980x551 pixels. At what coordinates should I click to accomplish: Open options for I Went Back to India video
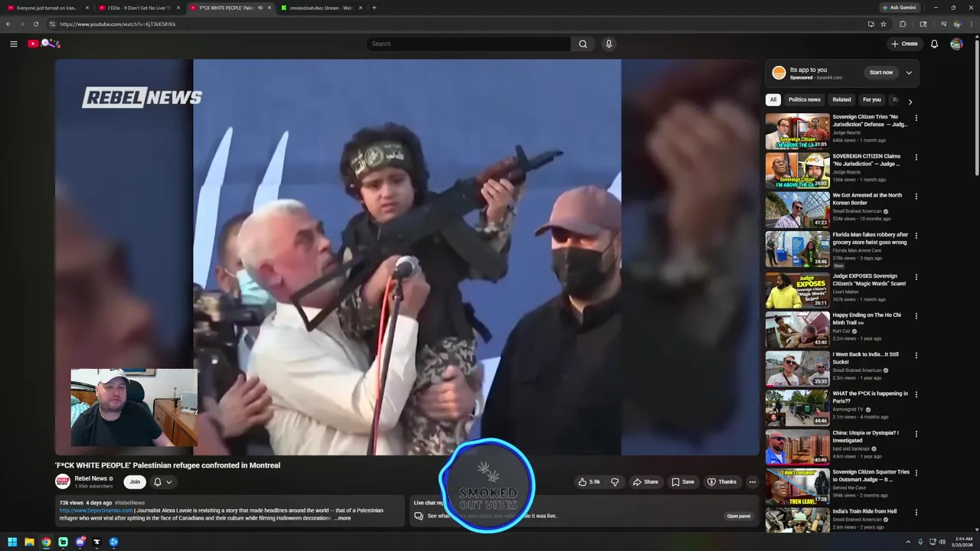pyautogui.click(x=916, y=356)
